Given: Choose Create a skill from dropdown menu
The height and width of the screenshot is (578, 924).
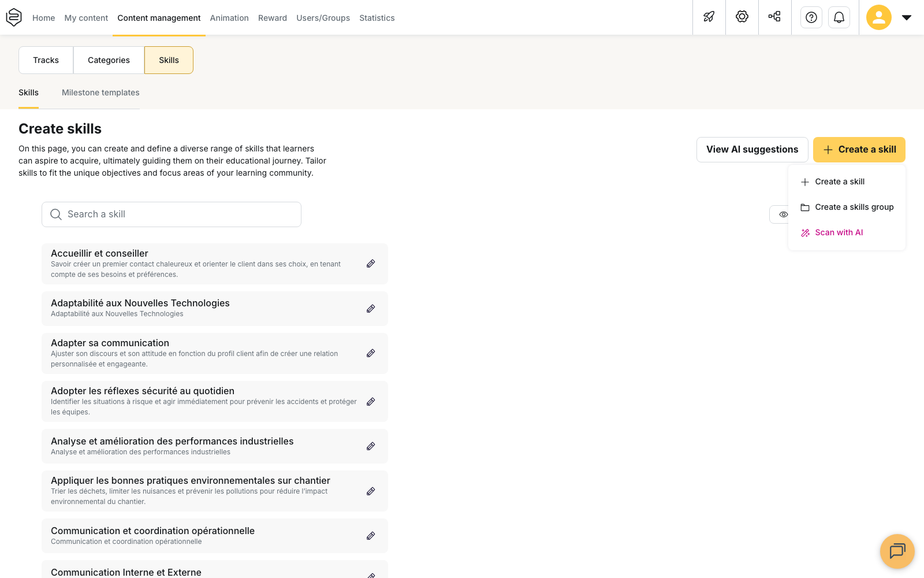Looking at the screenshot, I should tap(847, 181).
